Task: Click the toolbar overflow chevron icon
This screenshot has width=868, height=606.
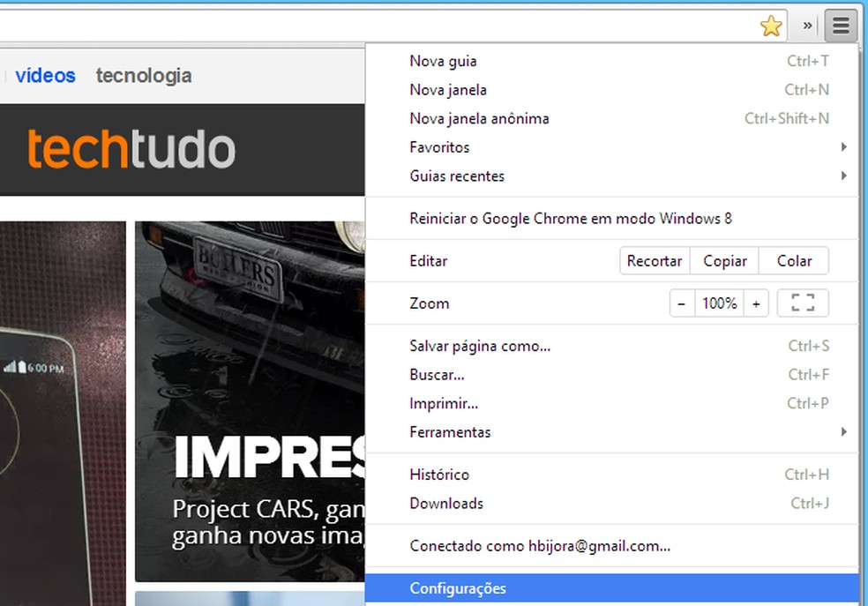Action: (804, 26)
